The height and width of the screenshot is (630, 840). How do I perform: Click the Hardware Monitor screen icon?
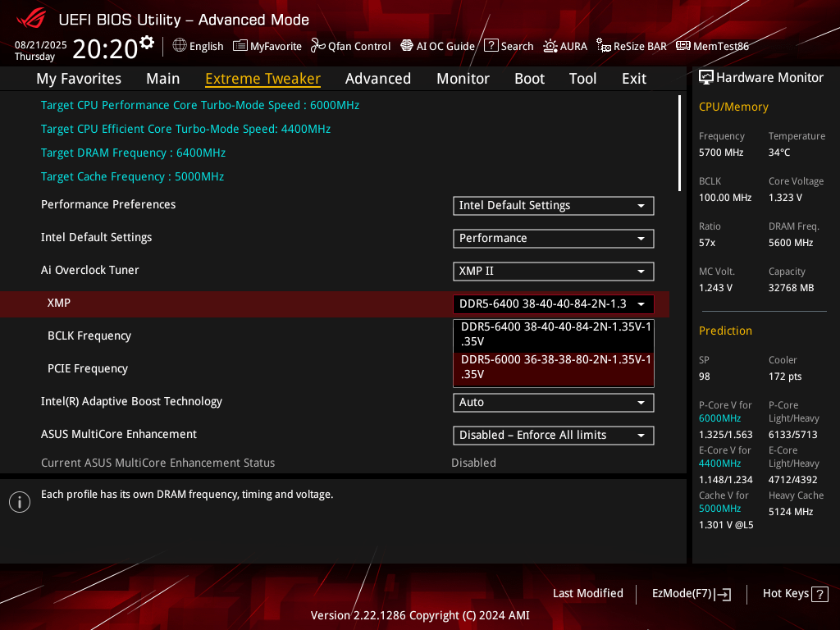(706, 78)
